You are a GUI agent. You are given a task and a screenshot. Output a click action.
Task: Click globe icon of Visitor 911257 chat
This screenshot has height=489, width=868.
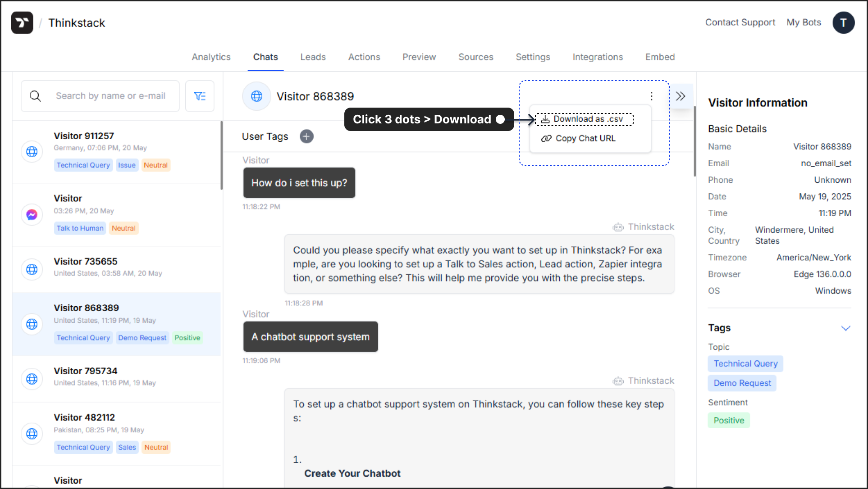coord(32,151)
